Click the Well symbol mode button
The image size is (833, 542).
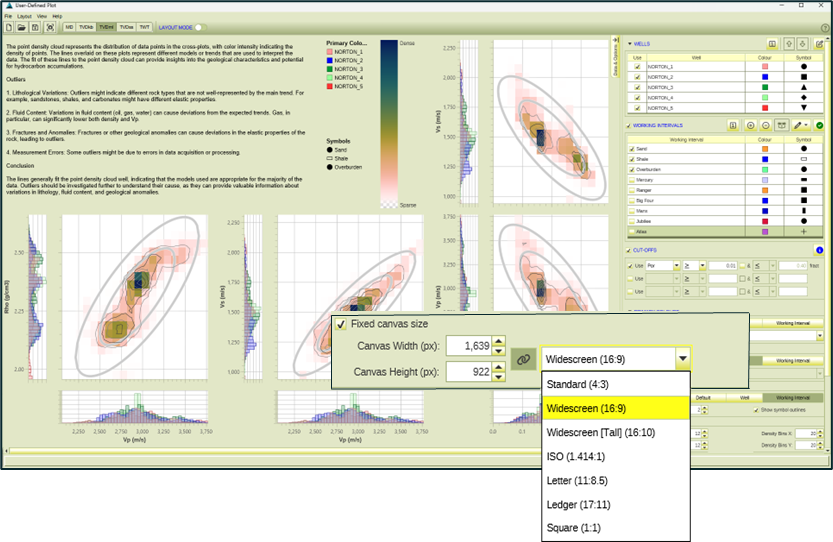coord(744,397)
